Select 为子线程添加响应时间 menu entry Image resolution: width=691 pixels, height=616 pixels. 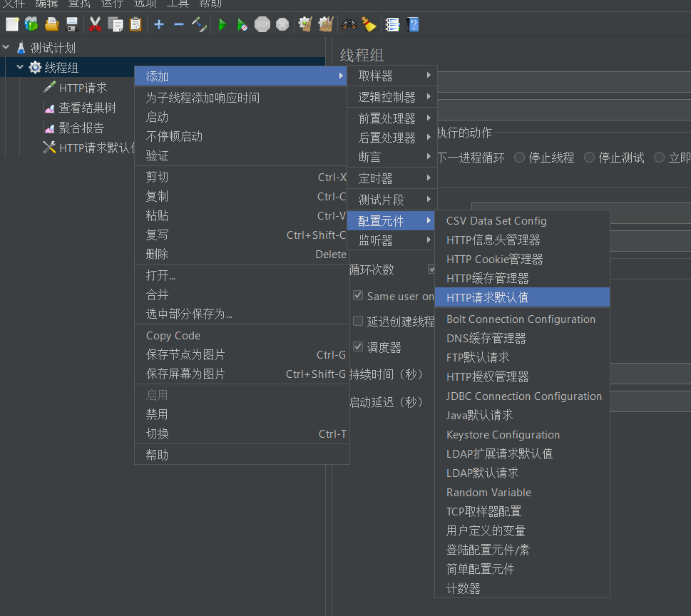(242, 98)
